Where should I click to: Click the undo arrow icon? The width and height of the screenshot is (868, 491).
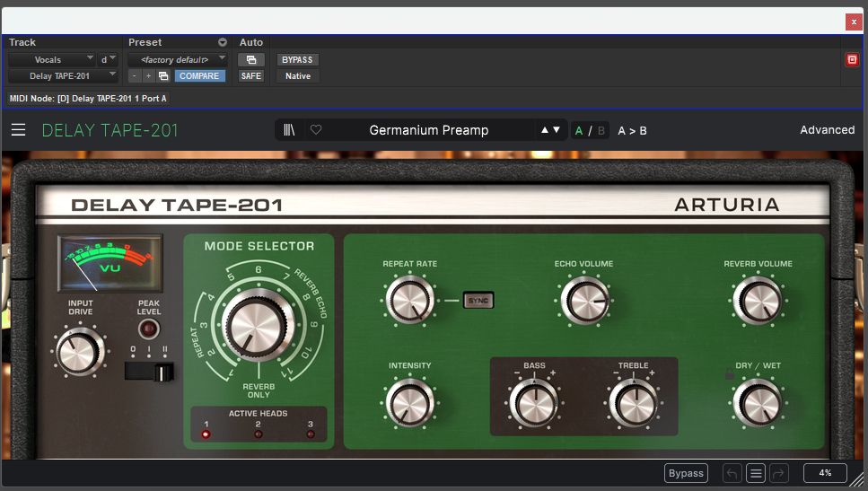click(x=732, y=473)
